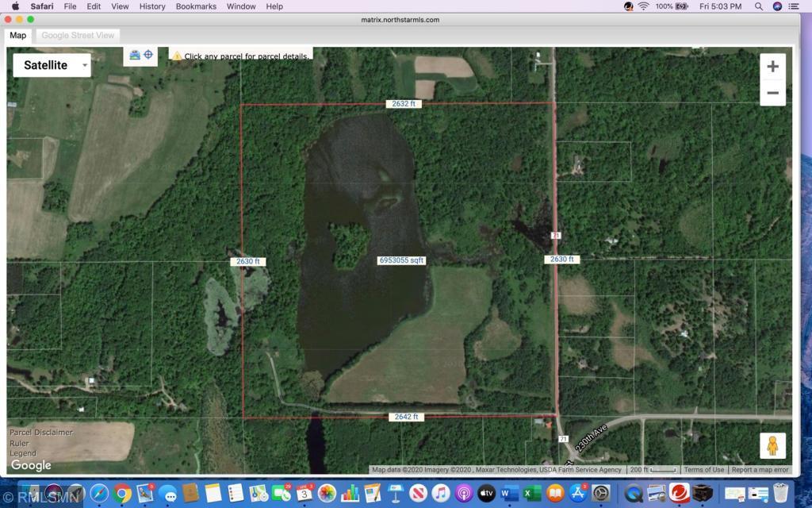Open the History menu
812x508 pixels.
coord(152,6)
